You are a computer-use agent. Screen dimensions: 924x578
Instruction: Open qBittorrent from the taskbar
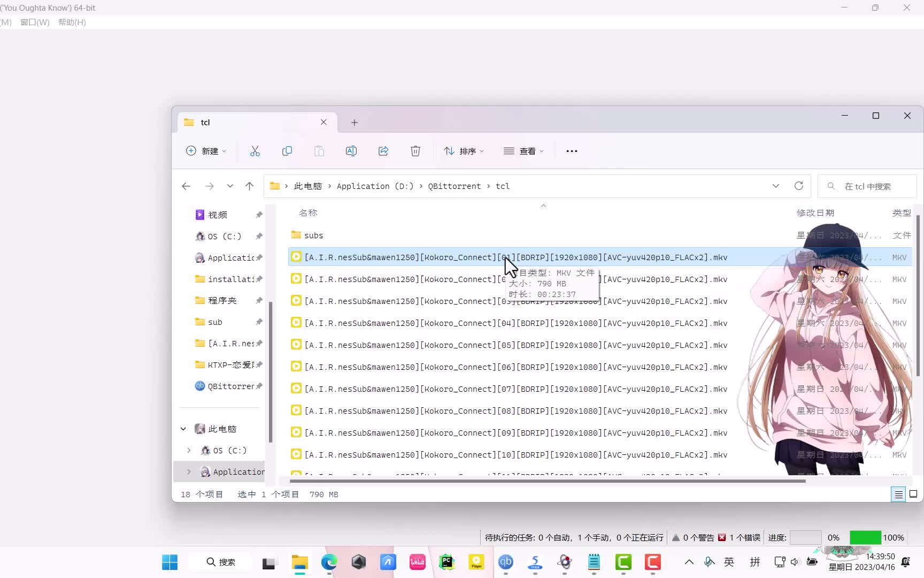[505, 562]
